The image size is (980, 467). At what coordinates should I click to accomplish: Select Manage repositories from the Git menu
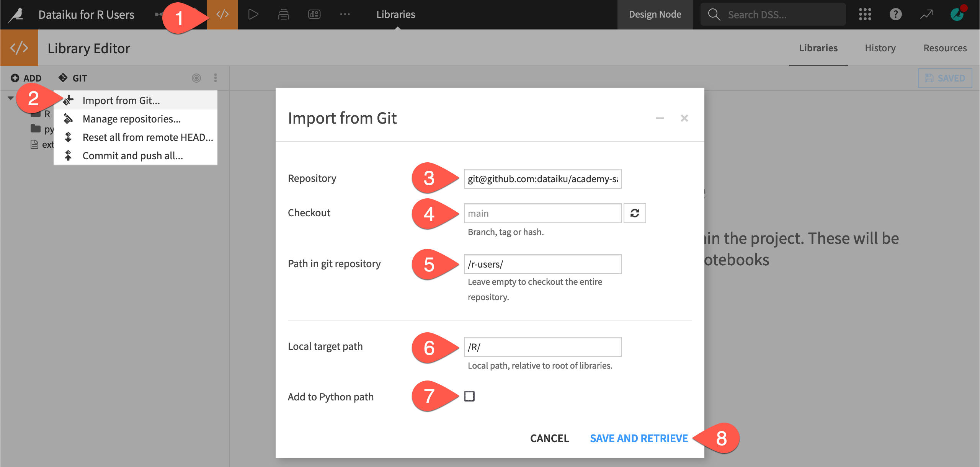[x=132, y=119]
